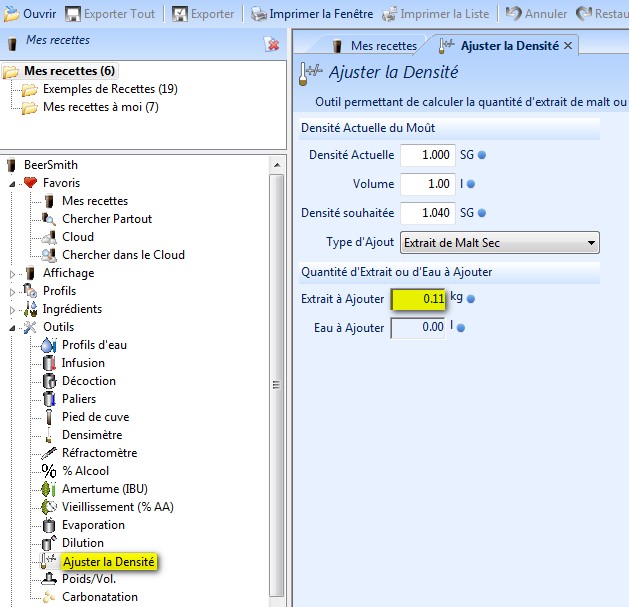Click the Densité souhaitée input field
629x607 pixels.
click(427, 213)
